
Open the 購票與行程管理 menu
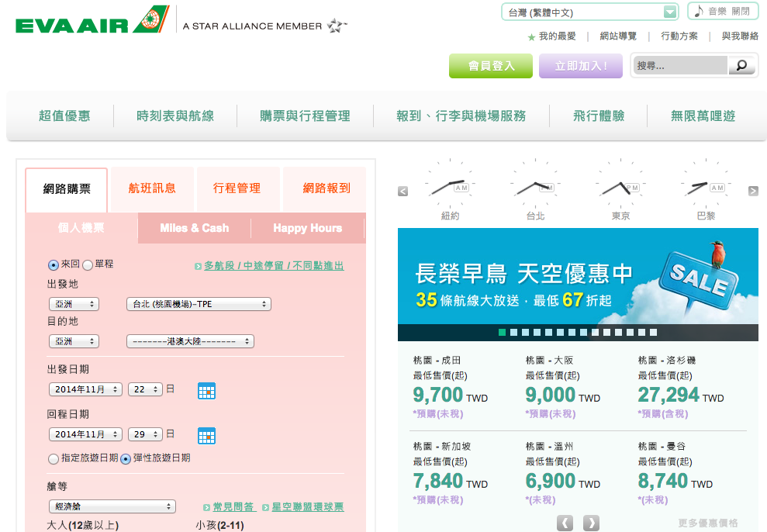point(306,116)
